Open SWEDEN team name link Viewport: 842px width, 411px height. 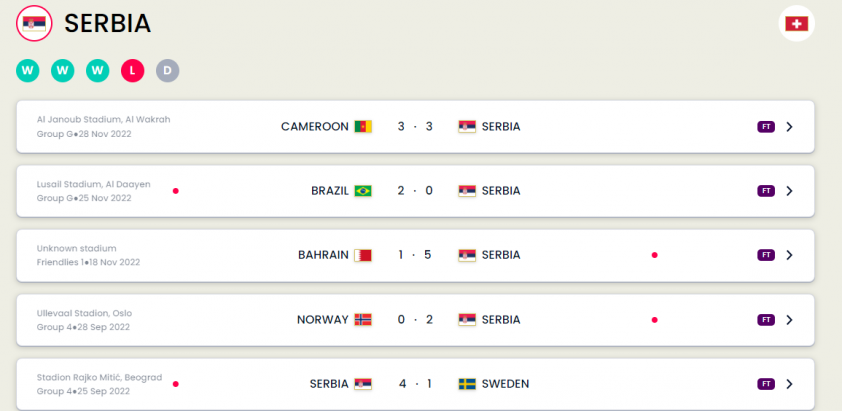505,384
